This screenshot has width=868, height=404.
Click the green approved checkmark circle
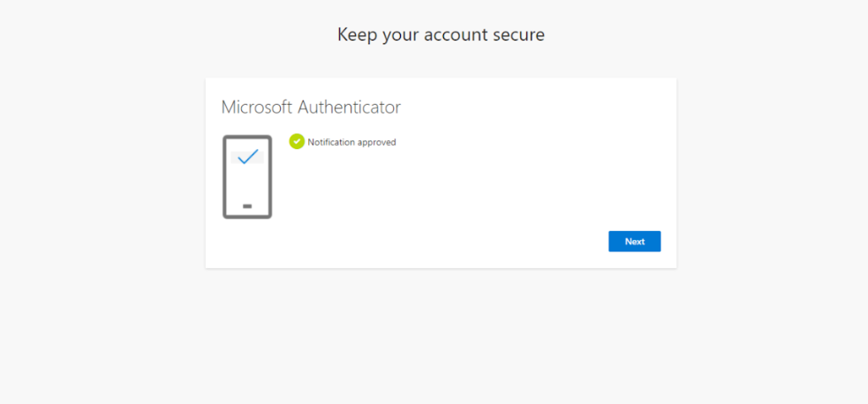[297, 141]
